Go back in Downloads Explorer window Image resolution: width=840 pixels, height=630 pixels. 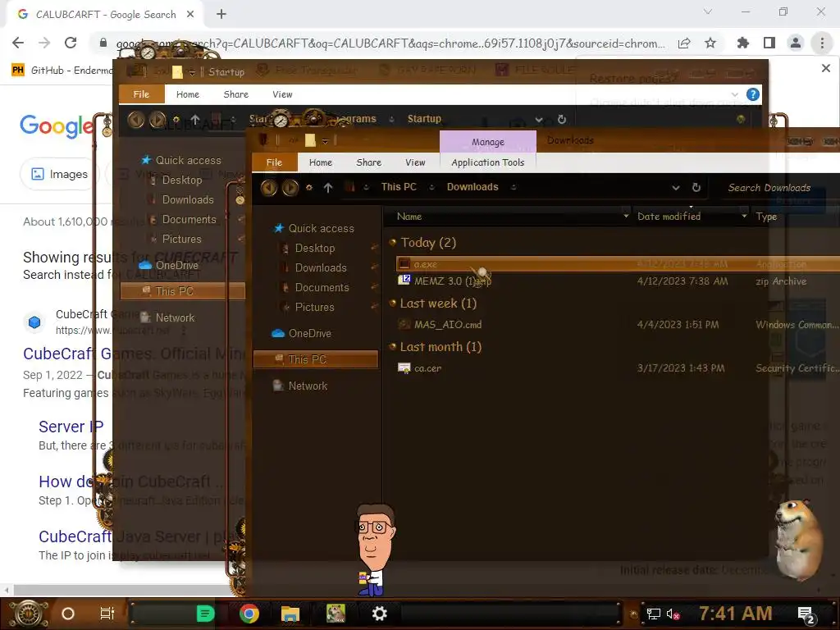coord(269,188)
